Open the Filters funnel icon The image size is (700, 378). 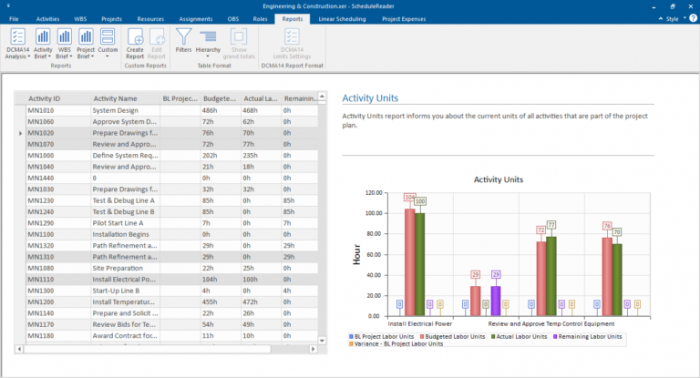[183, 40]
